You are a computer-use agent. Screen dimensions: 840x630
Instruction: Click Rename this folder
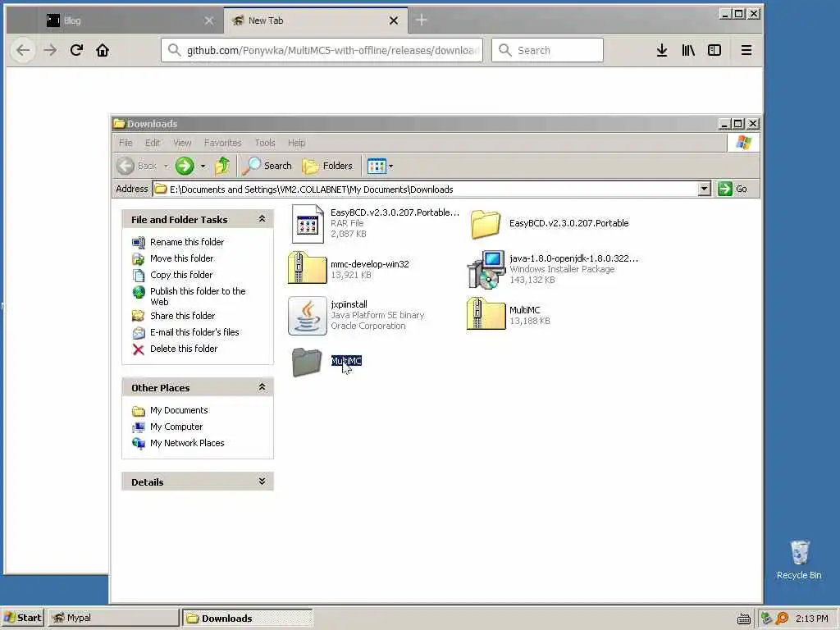pos(187,242)
